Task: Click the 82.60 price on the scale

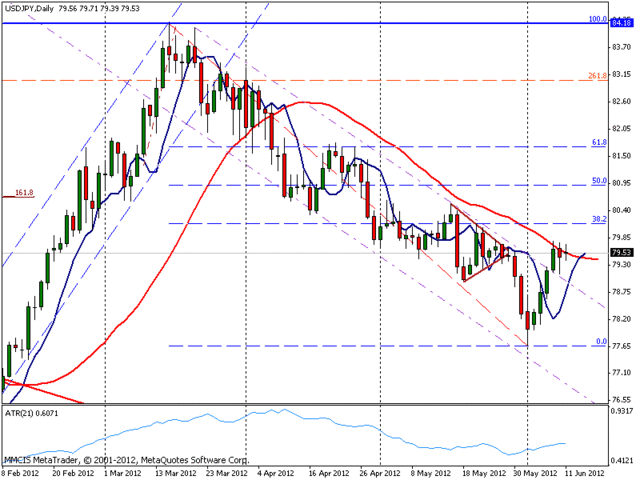Action: click(x=623, y=101)
